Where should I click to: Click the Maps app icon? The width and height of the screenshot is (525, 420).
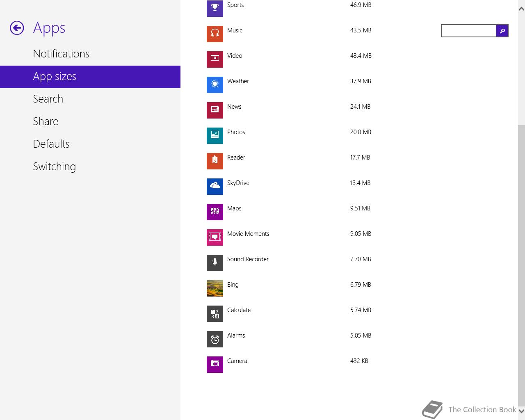(x=215, y=212)
